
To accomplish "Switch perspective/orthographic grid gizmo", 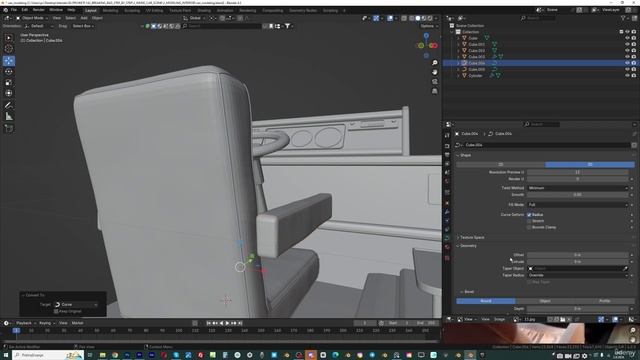I will coord(435,91).
